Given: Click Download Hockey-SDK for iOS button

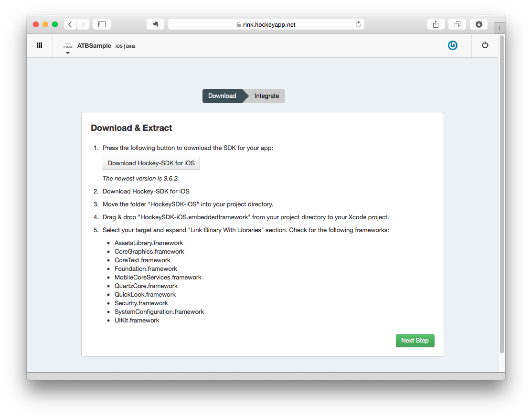Looking at the screenshot, I should [x=151, y=163].
